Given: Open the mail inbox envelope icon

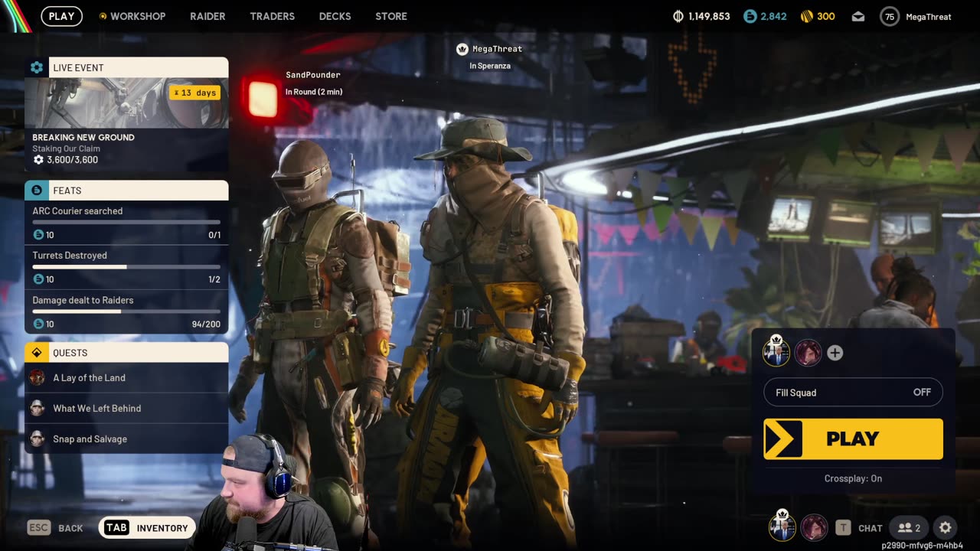Looking at the screenshot, I should pyautogui.click(x=857, y=16).
